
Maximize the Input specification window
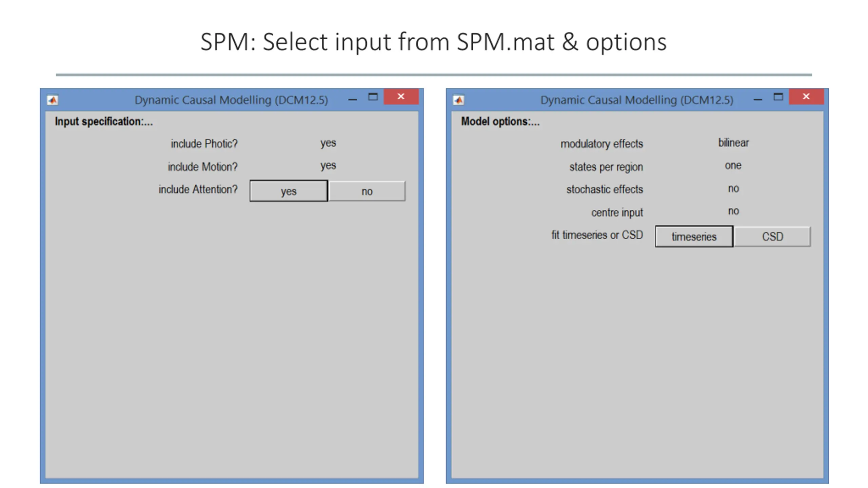[x=373, y=97]
